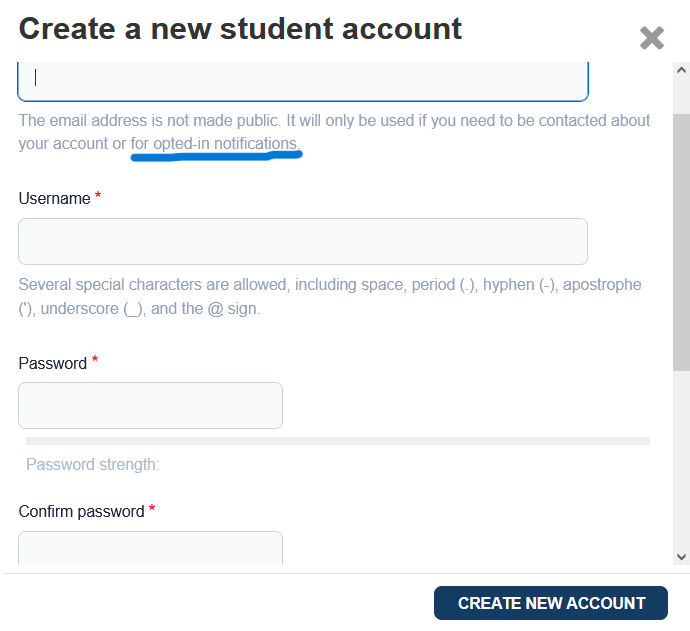Click the scrollbar track below the thumb

tap(682, 460)
